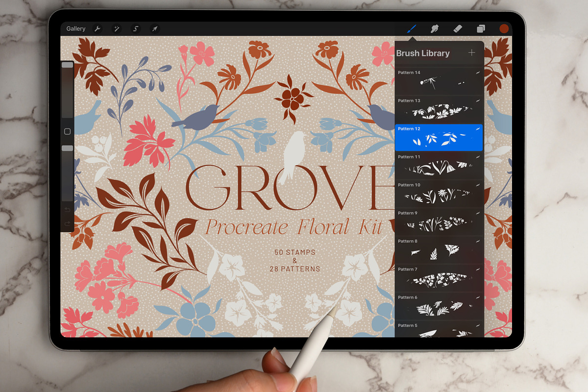Select the Pattern 14 brush
This screenshot has width=588, height=392.
tap(439, 81)
